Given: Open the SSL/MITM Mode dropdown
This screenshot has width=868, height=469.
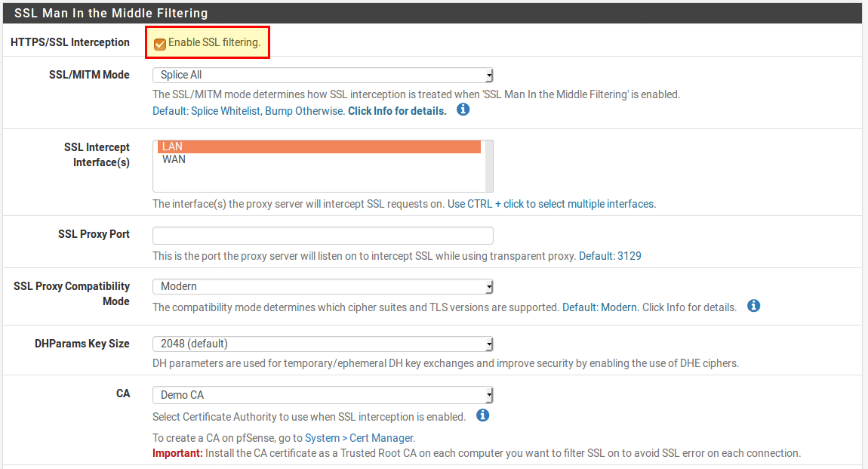Looking at the screenshot, I should 322,75.
